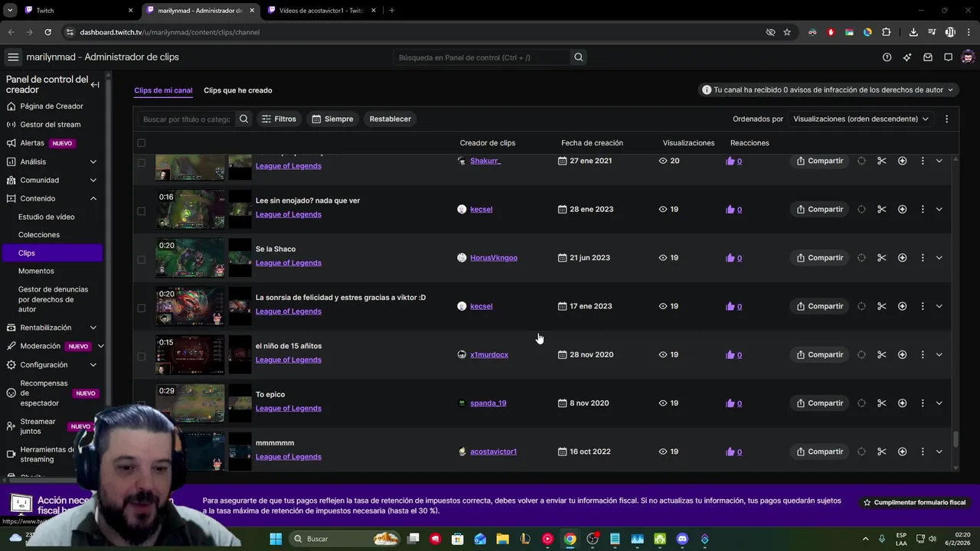Open HorusVkngoo creator link

[494, 258]
